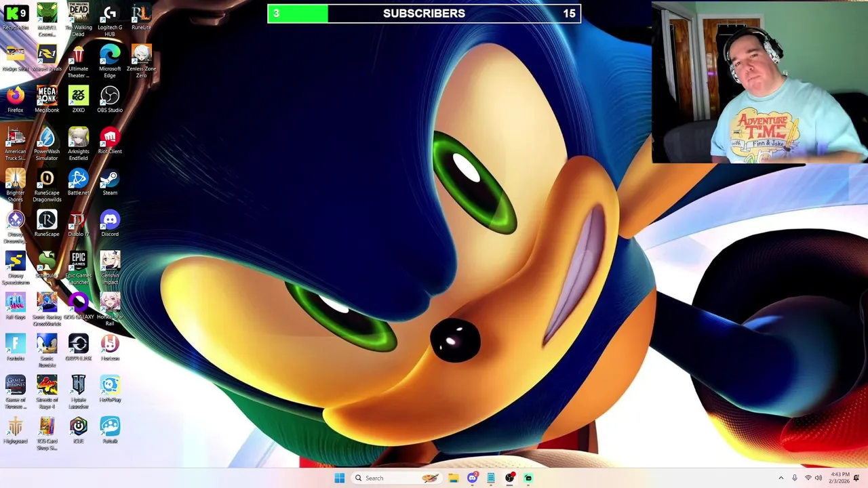Launch The Walking Dead shortcut
Viewport: 868px width, 488px height.
78,19
